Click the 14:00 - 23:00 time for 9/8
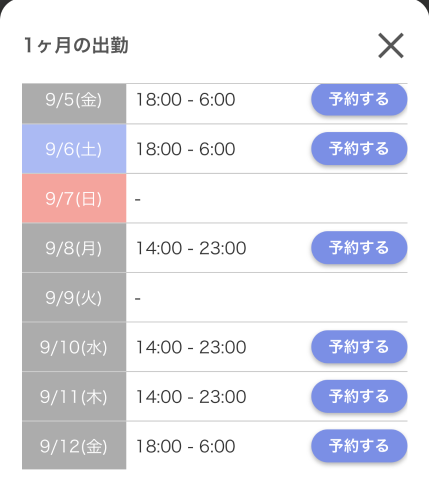Image resolution: width=429 pixels, height=480 pixels. [x=191, y=248]
